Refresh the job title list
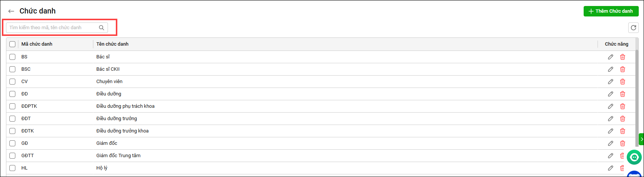Image resolution: width=644 pixels, height=177 pixels. coord(634,28)
